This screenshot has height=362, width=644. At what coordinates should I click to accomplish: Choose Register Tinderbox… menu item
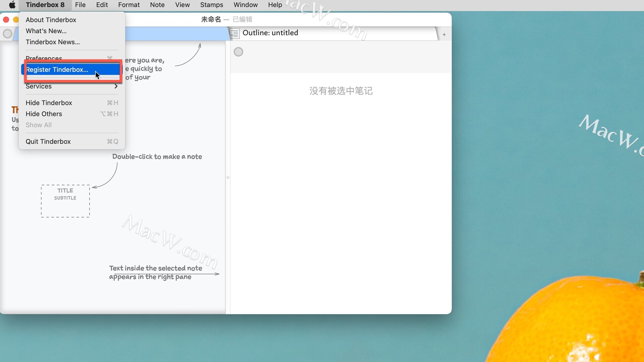tap(72, 69)
